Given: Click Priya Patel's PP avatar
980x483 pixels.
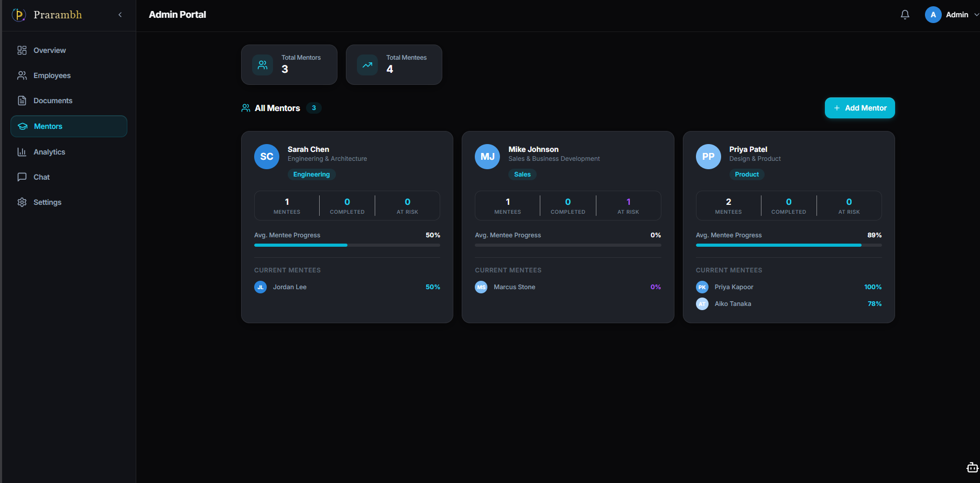Looking at the screenshot, I should 709,157.
